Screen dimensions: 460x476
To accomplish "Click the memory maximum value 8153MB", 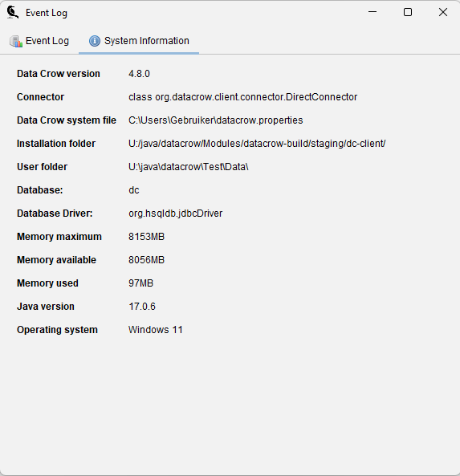I will pyautogui.click(x=146, y=237).
